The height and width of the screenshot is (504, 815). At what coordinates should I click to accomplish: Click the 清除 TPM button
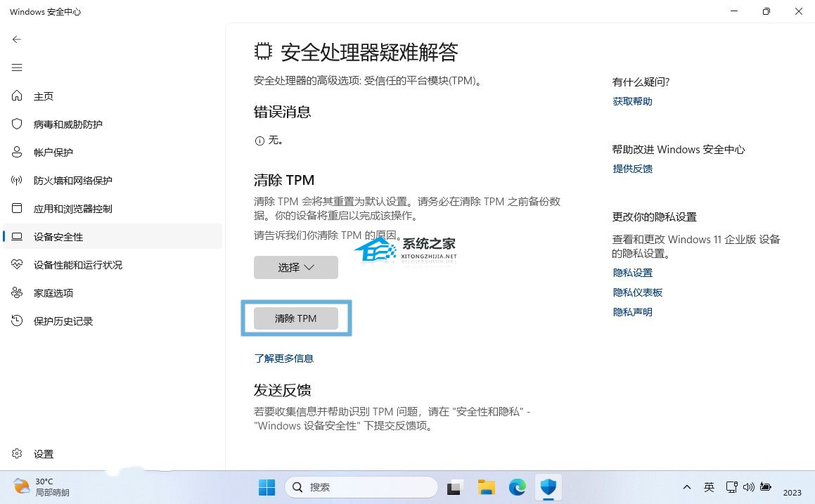pyautogui.click(x=295, y=318)
